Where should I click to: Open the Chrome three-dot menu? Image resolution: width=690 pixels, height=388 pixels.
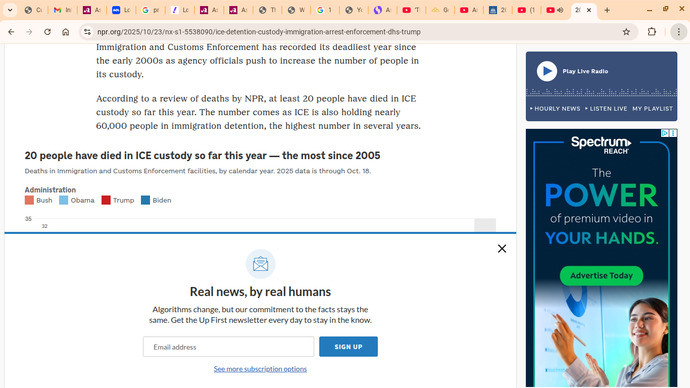coord(679,32)
